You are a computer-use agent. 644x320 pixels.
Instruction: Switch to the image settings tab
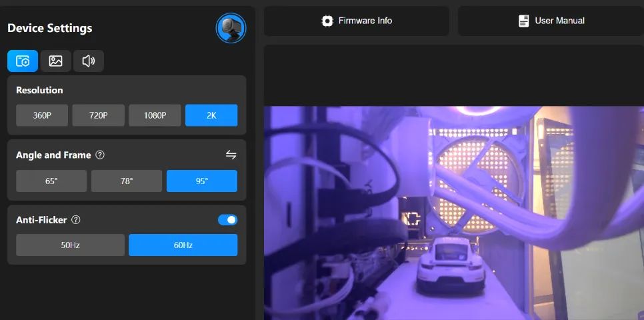click(x=55, y=61)
